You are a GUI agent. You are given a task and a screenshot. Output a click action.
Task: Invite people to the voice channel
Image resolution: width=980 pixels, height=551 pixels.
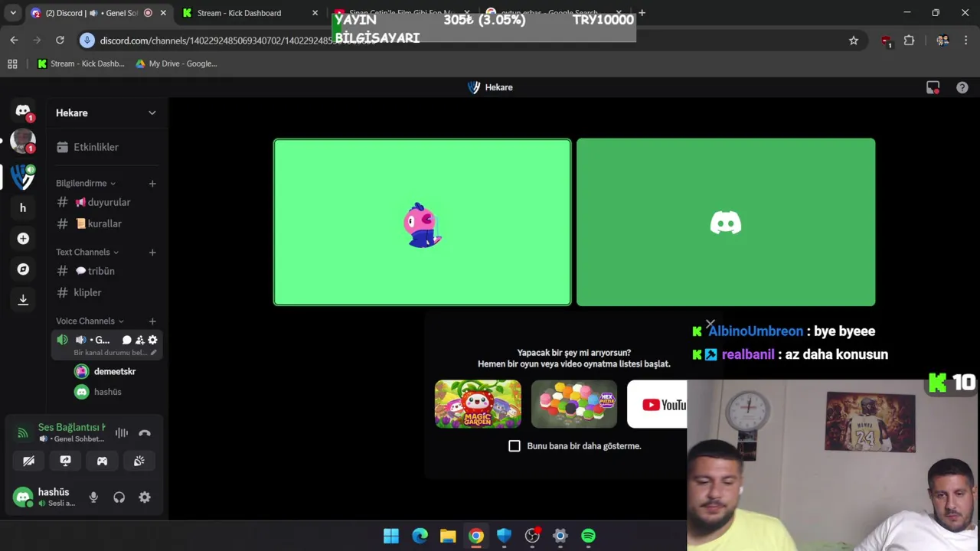coord(139,340)
